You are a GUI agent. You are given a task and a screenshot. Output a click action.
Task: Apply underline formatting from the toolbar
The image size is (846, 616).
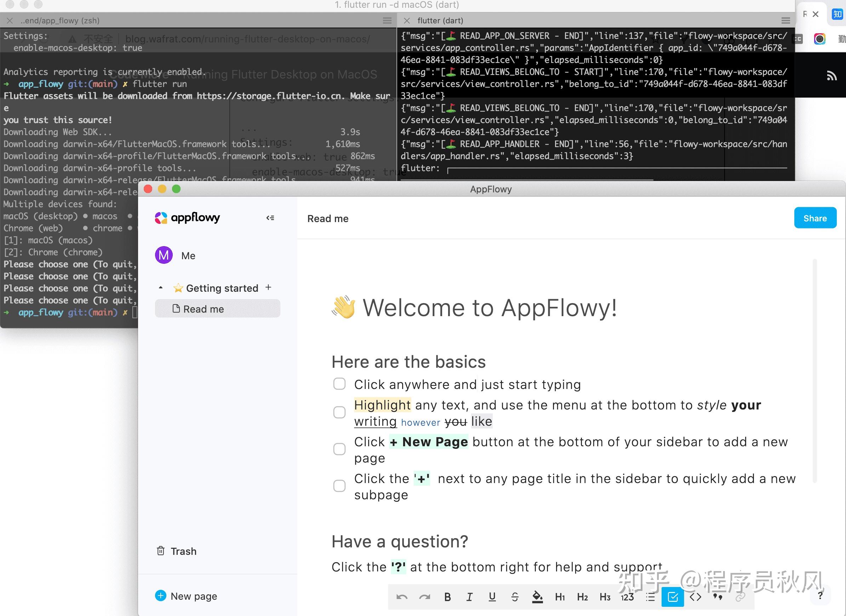(492, 597)
